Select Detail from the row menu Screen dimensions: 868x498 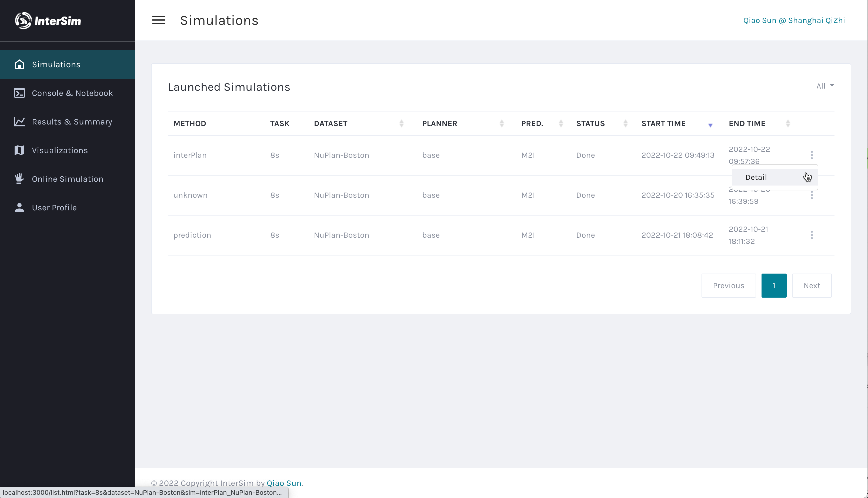[x=756, y=177]
